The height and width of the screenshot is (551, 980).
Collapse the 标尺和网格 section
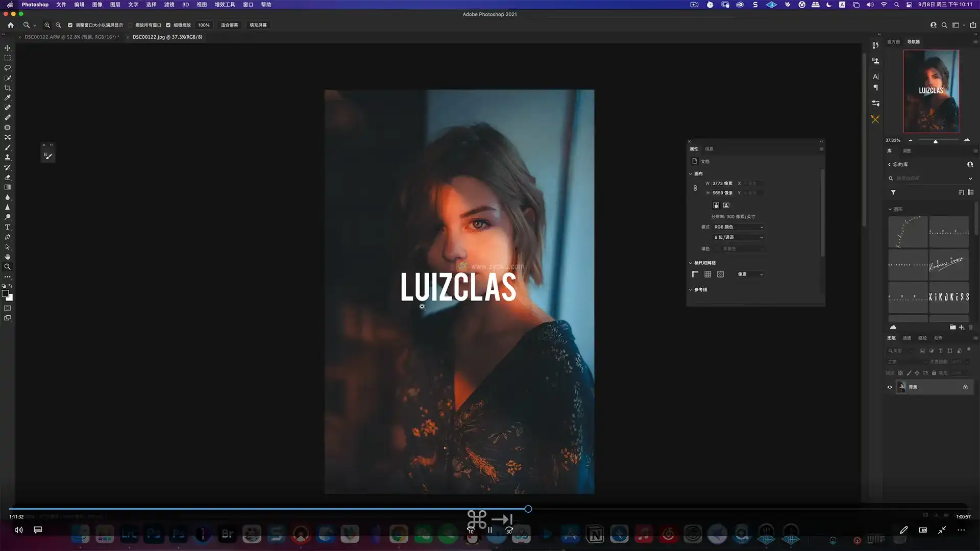(x=691, y=263)
